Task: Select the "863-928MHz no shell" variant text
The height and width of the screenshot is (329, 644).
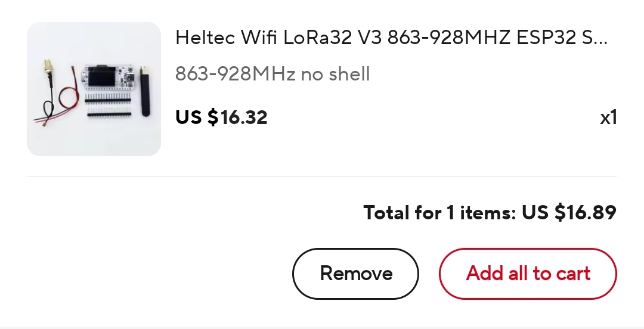Action: click(273, 74)
